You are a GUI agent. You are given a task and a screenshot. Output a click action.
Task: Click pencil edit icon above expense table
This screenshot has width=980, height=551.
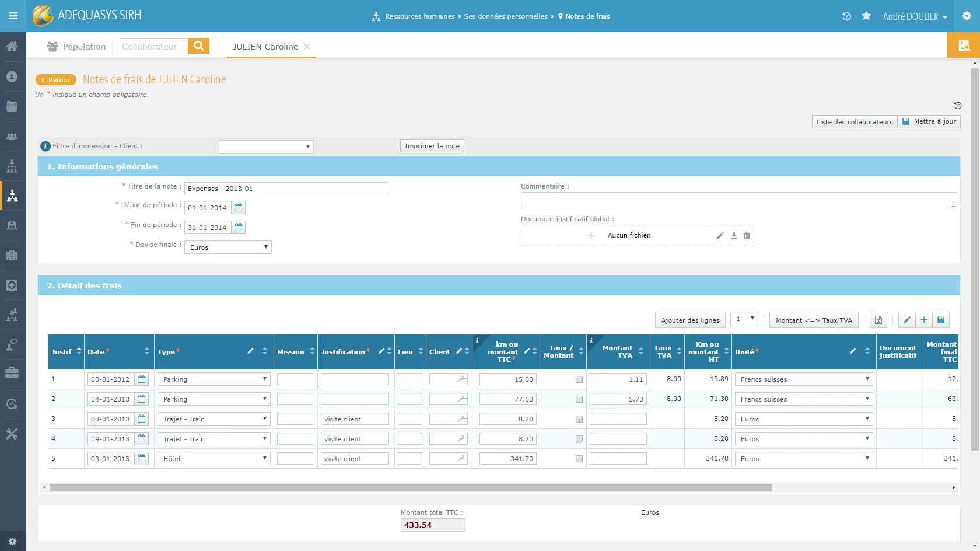coord(907,320)
